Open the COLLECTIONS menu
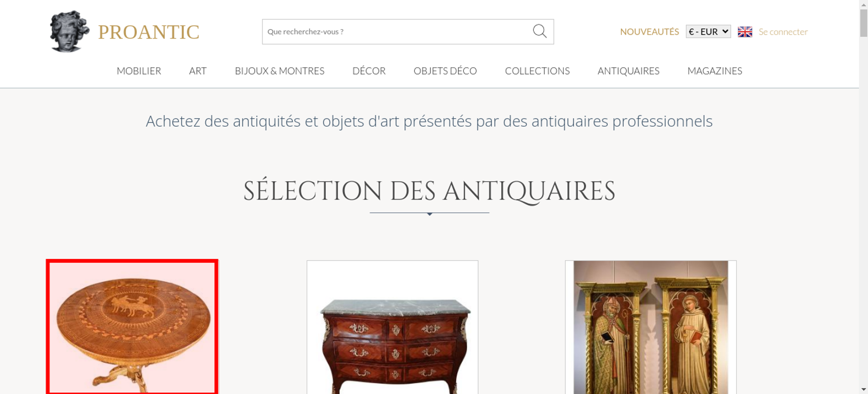868x394 pixels. point(537,71)
